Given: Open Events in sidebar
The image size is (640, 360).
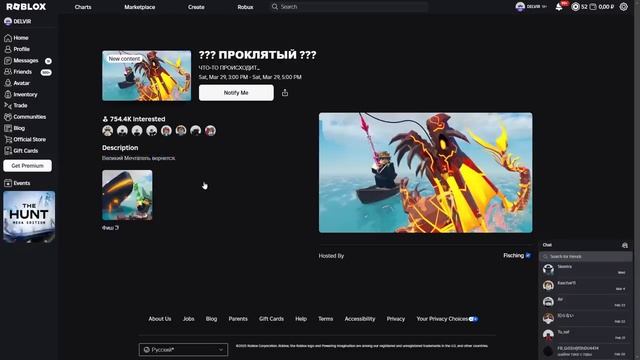Looking at the screenshot, I should click(17, 183).
